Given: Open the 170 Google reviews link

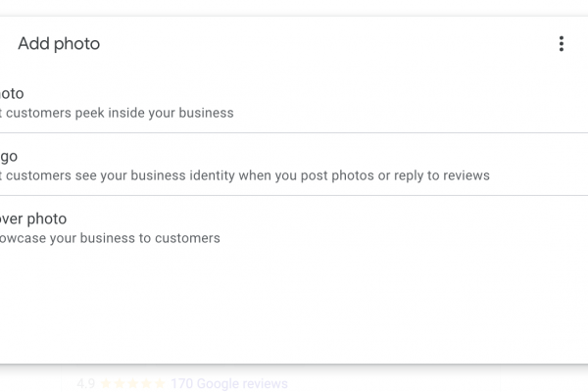Looking at the screenshot, I should point(228,383).
